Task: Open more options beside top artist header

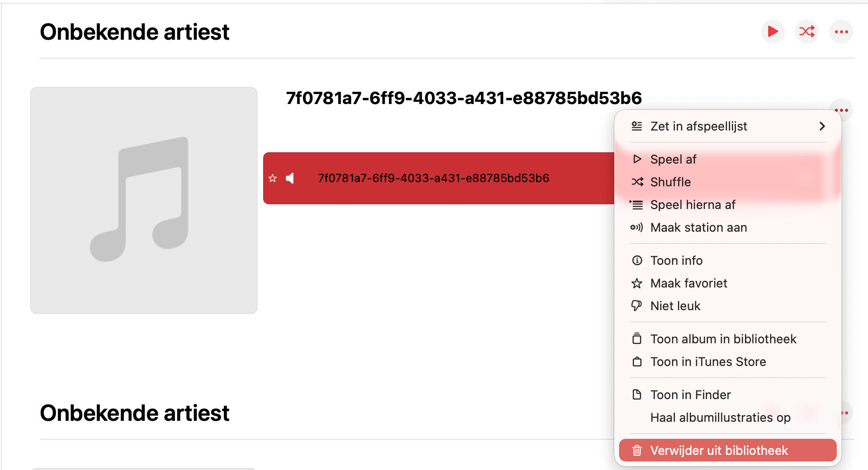Action: pos(841,32)
